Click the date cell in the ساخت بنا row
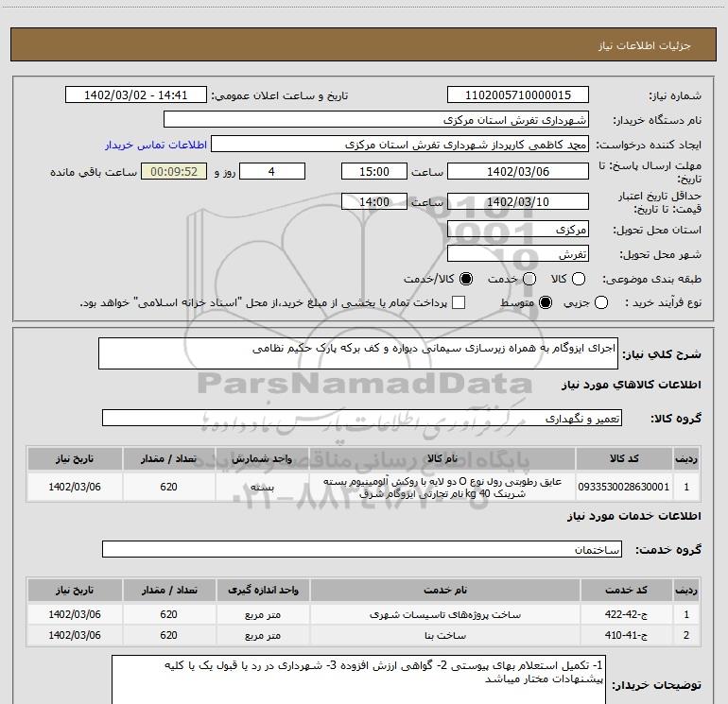This screenshot has width=728, height=704. click(x=75, y=635)
